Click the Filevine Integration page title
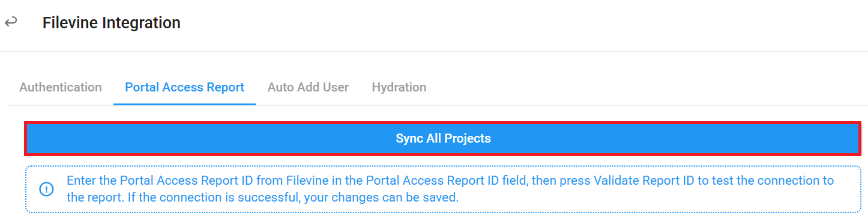The height and width of the screenshot is (219, 868). 112,23
